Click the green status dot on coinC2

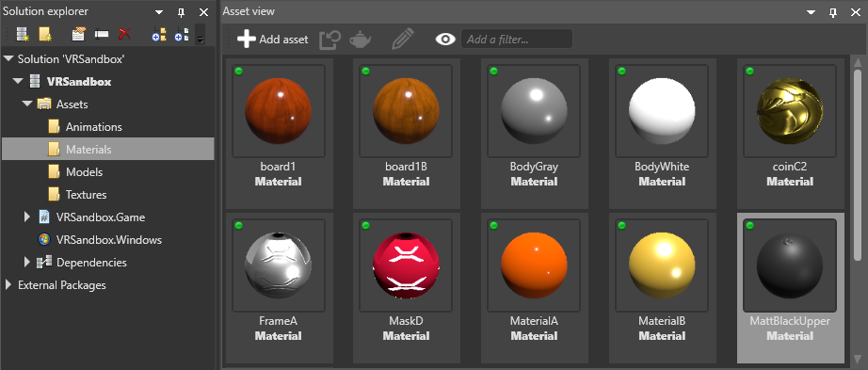click(x=750, y=71)
